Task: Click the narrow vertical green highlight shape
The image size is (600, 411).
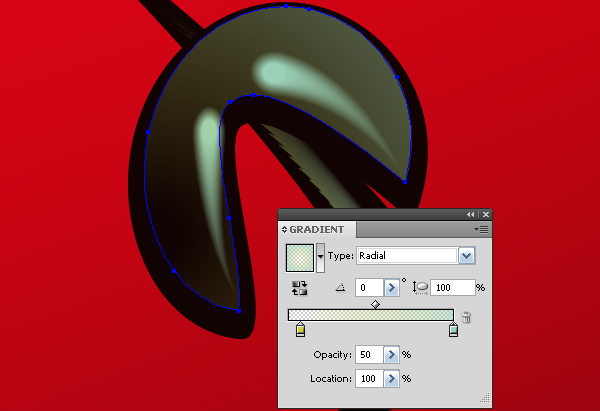Action: pos(210,153)
